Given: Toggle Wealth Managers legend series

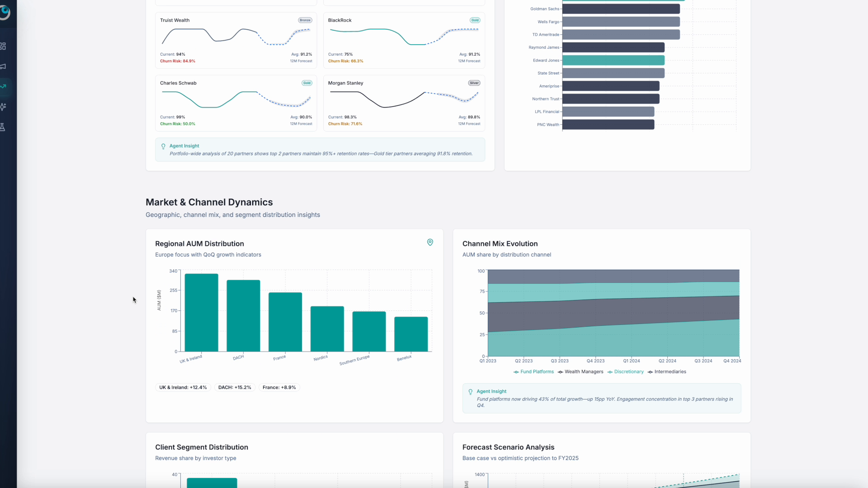Looking at the screenshot, I should 580,372.
